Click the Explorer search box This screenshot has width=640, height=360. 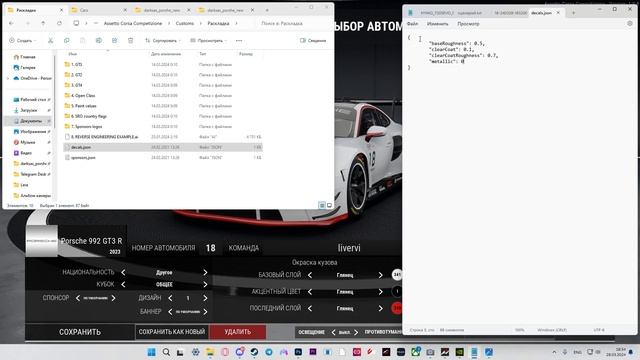click(x=294, y=23)
